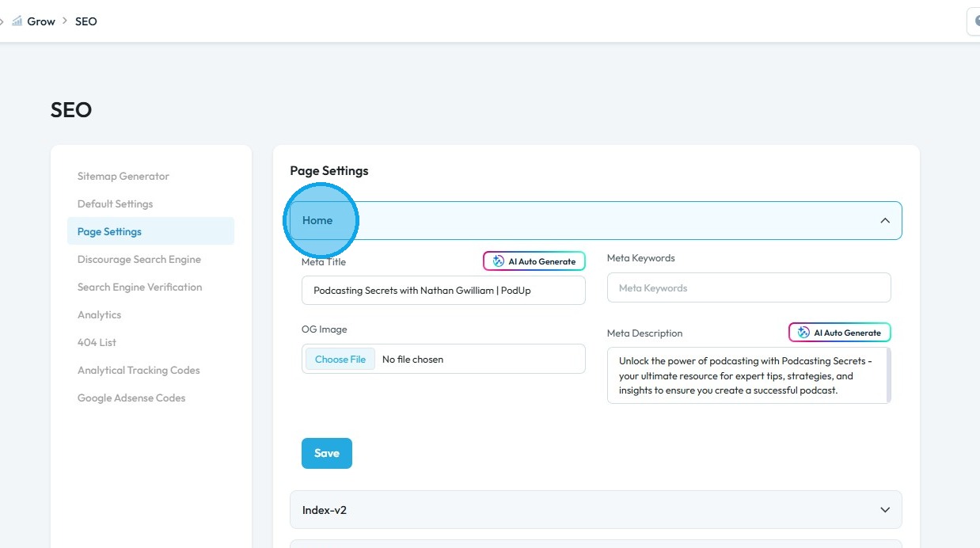Screen dimensions: 980x548
Task: Click the 'Meta Description' label
Action: 644,333
